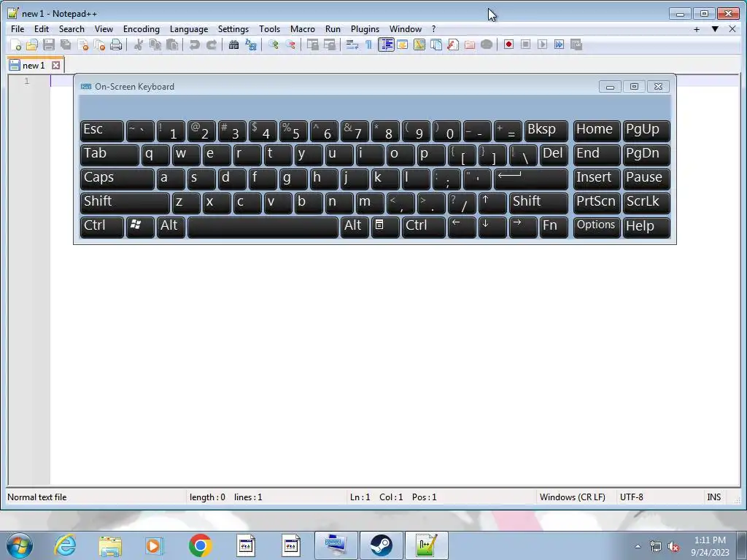Click the Print toolbar icon
Screen dimensions: 747x560
tap(116, 44)
